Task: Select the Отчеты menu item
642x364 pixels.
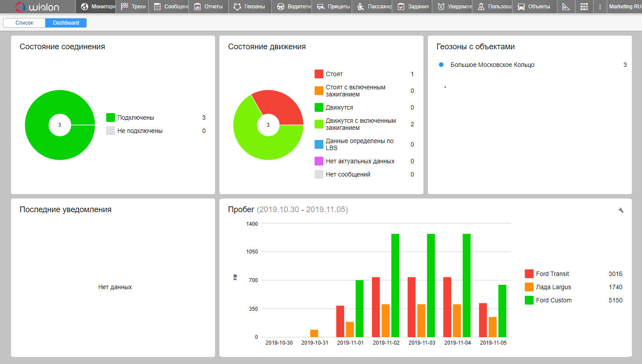Action: [208, 7]
